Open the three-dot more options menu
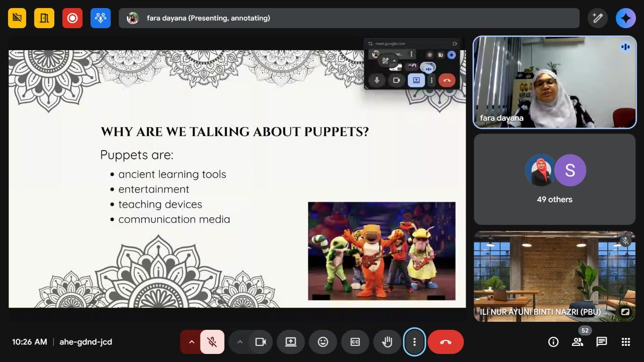Screen dimensions: 644x362 click(x=414, y=342)
